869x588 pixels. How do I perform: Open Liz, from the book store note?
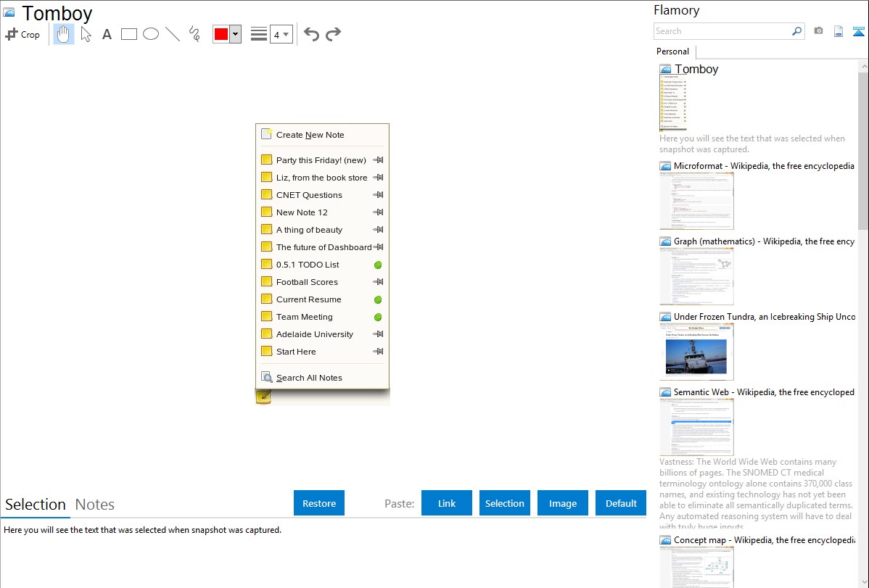pos(323,178)
